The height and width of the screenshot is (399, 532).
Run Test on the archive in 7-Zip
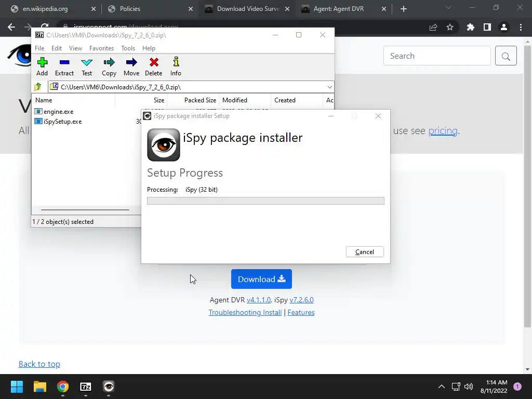pos(87,66)
